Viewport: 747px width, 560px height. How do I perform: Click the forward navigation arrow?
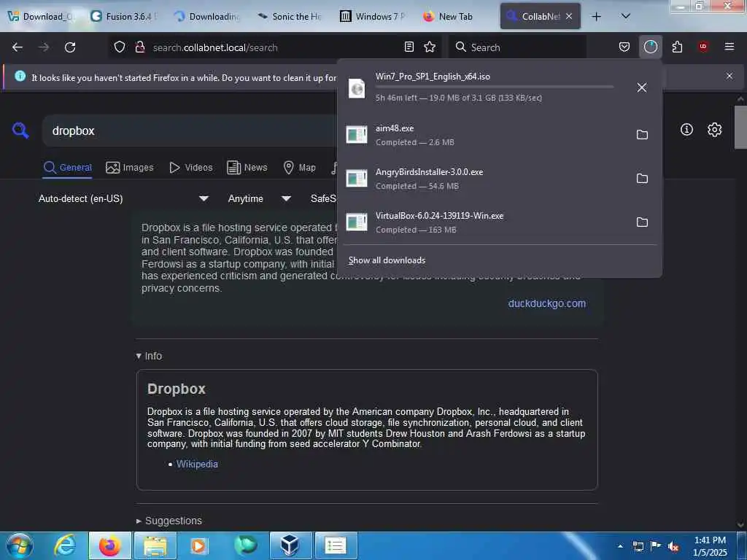point(44,47)
